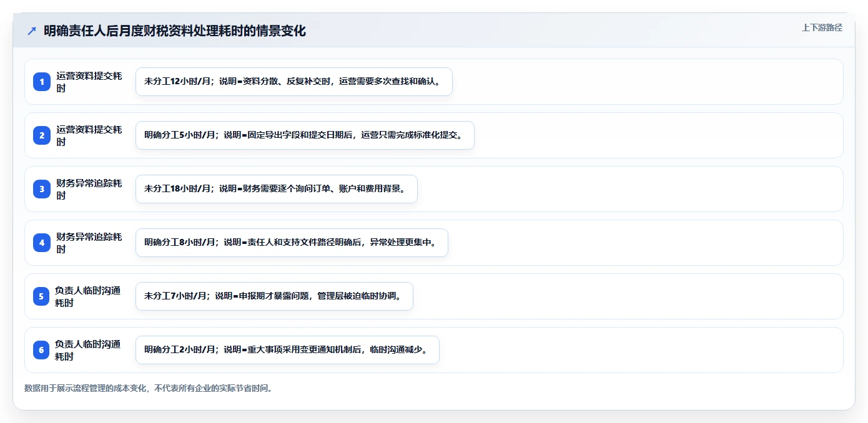Click the trend arrow icon beside the title
Screen dimensions: 868x423
tap(32, 31)
